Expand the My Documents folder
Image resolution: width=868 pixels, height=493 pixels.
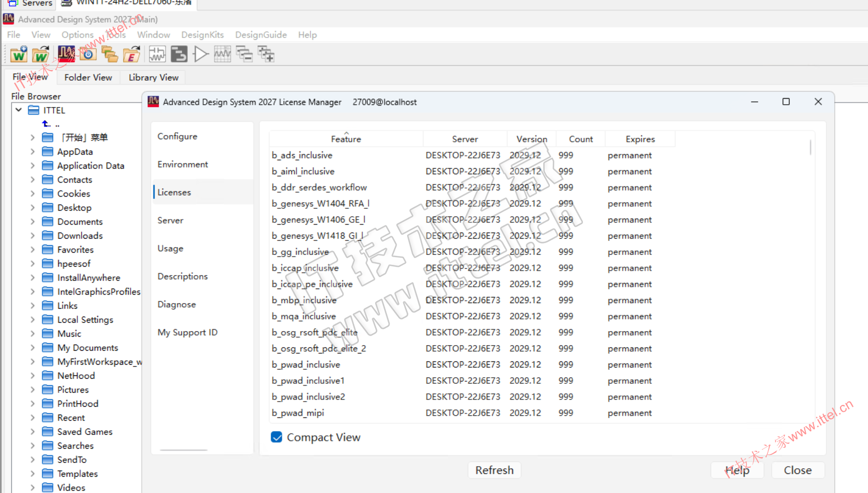tap(32, 347)
